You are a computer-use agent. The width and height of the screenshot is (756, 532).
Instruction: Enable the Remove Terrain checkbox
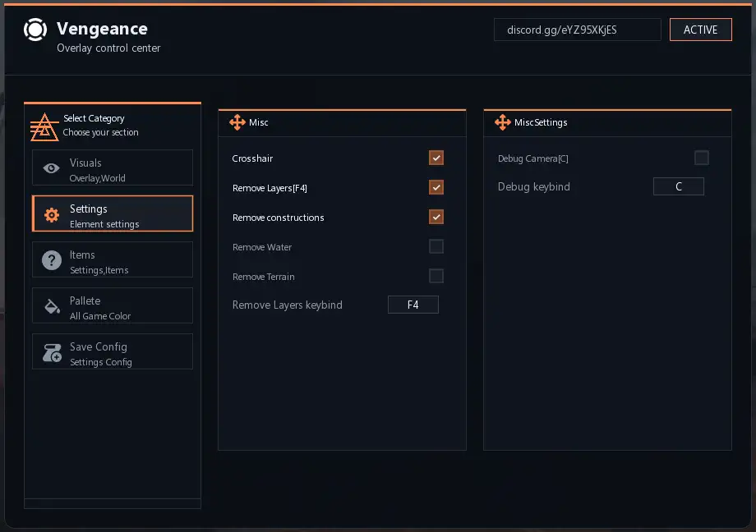pyautogui.click(x=436, y=276)
